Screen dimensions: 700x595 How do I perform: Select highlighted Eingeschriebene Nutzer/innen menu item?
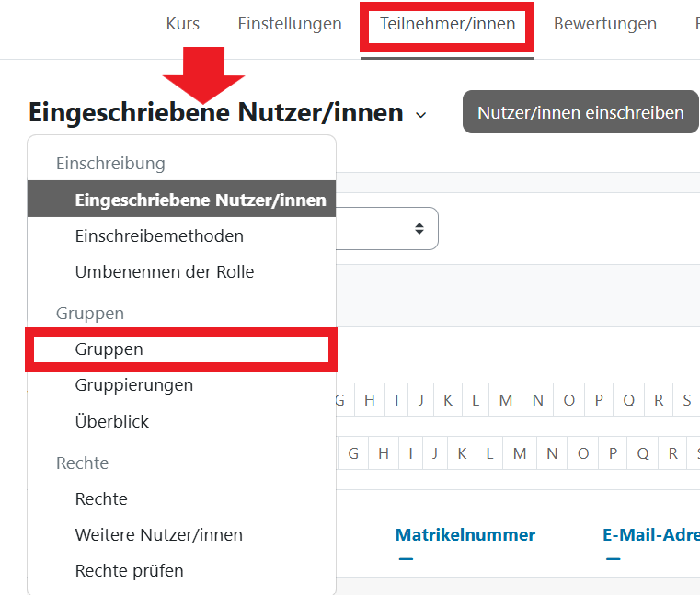201,200
